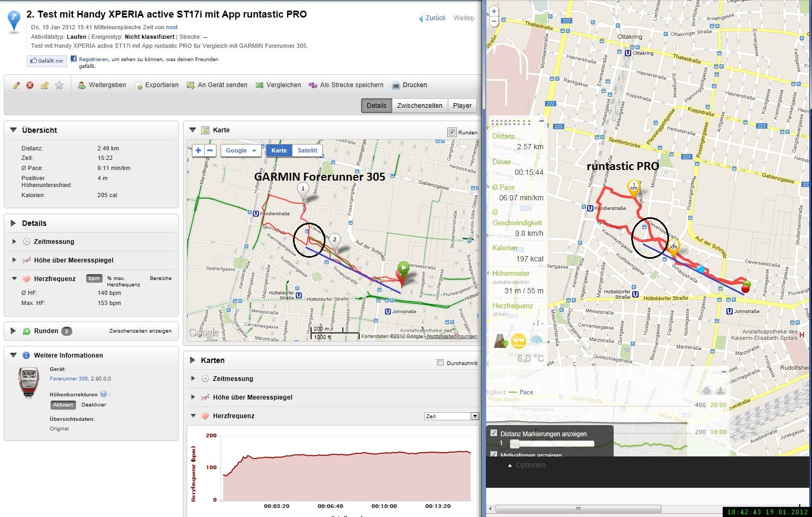This screenshot has height=517, width=812.
Task: Click the Als Strecke speichern icon
Action: pos(313,85)
